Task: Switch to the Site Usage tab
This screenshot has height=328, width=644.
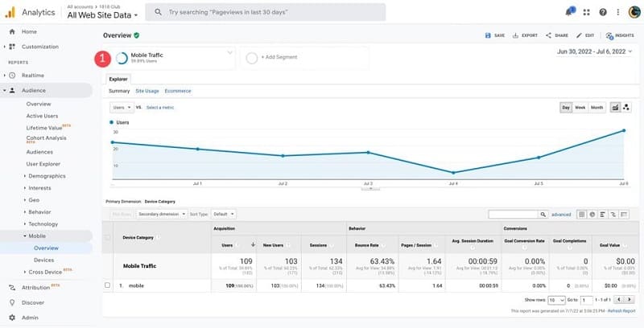Action: (x=147, y=91)
